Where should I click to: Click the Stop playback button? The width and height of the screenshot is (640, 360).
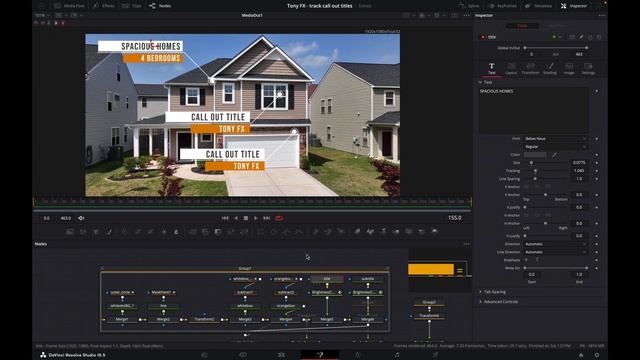click(246, 218)
